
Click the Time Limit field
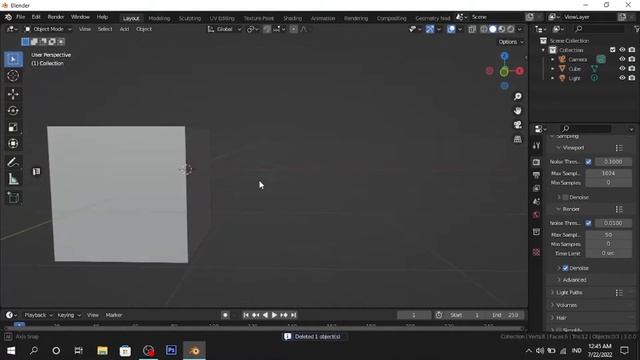[x=609, y=253]
